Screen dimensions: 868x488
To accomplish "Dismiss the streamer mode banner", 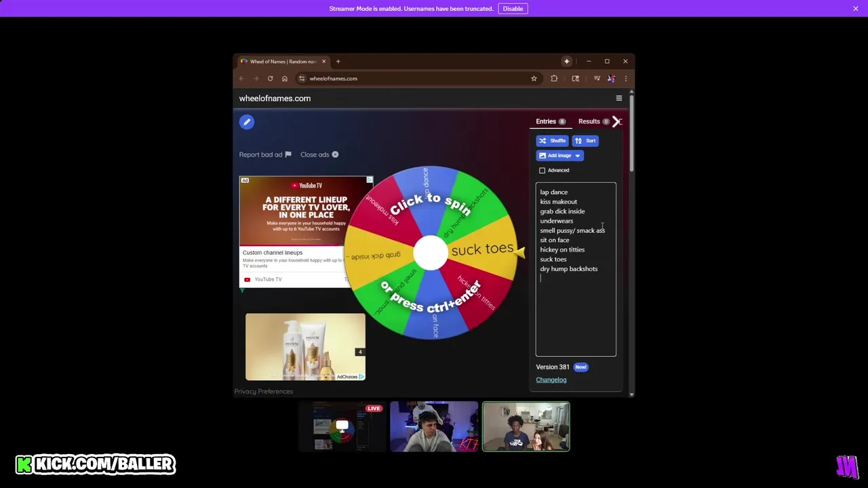I will [x=856, y=9].
